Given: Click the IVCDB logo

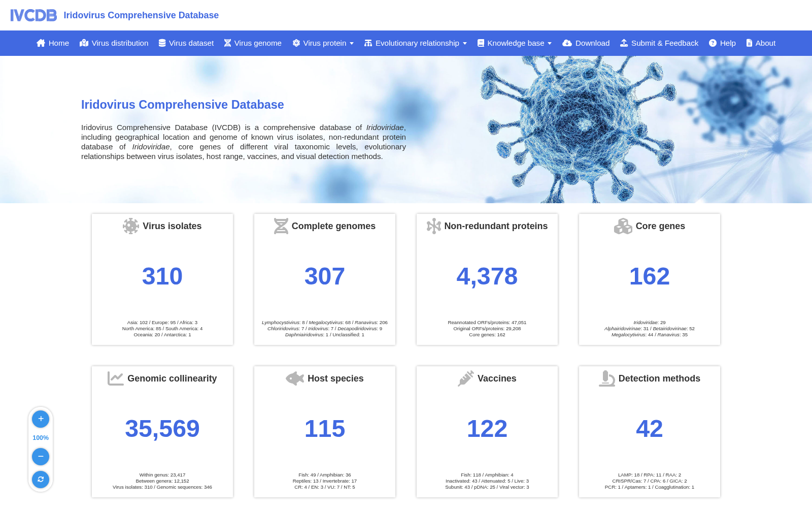Looking at the screenshot, I should tap(33, 15).
